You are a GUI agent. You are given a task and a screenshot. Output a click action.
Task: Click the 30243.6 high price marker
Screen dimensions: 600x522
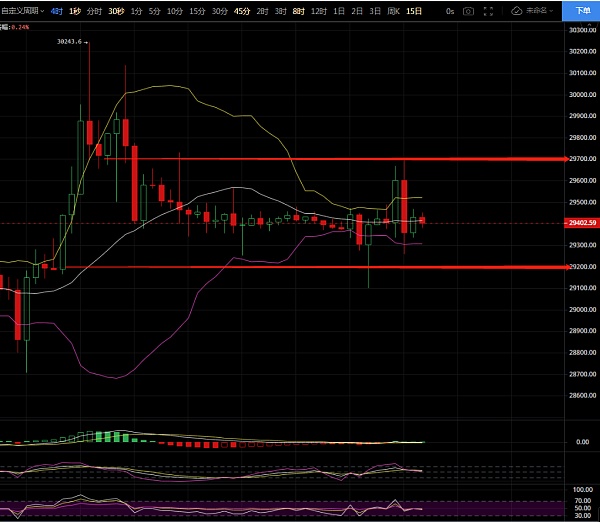click(69, 42)
